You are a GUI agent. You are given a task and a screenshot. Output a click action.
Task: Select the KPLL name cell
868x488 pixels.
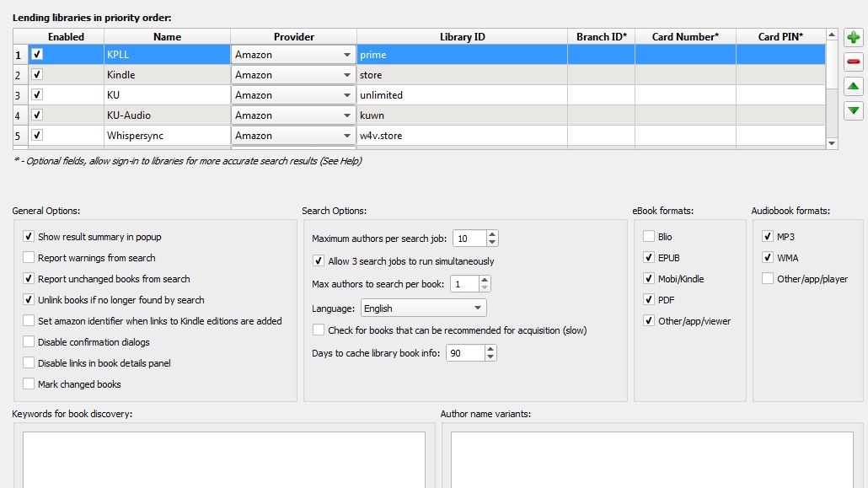(x=167, y=54)
